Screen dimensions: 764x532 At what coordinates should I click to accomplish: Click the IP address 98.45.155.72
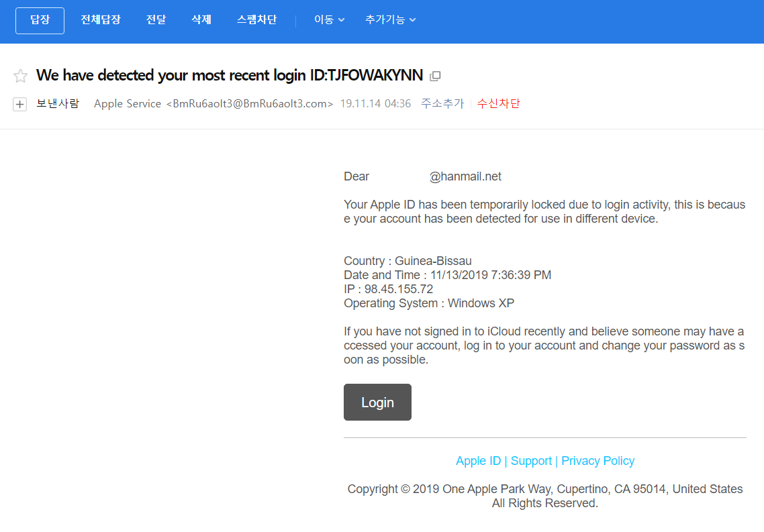pos(399,289)
